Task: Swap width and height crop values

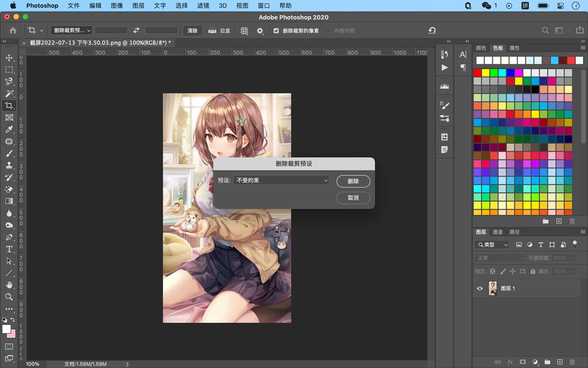Action: click(136, 30)
